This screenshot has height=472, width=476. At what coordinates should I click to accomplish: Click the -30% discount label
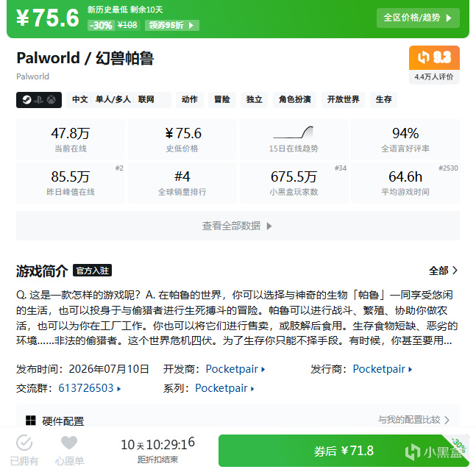[101, 25]
